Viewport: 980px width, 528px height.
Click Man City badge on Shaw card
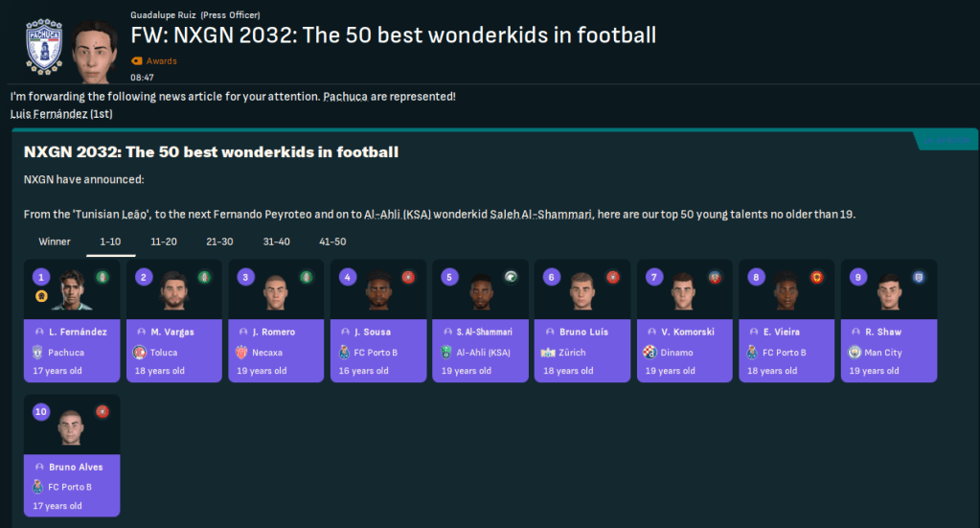[x=854, y=353]
